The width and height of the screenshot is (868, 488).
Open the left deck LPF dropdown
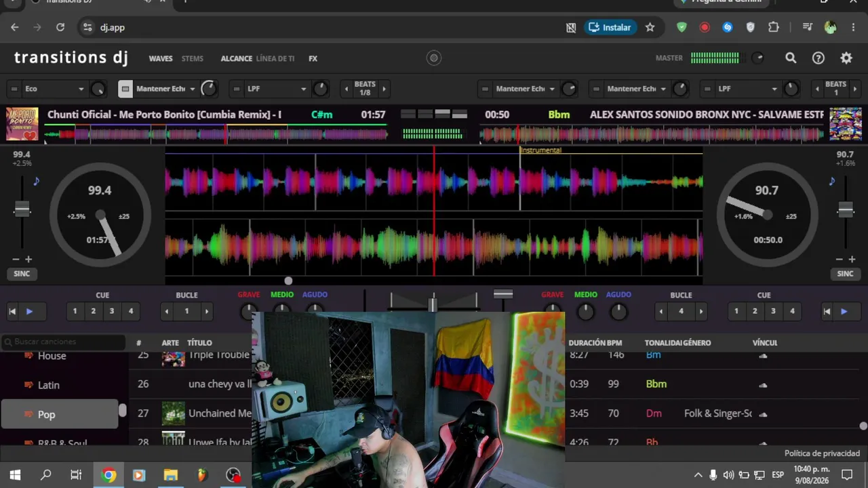tap(277, 89)
